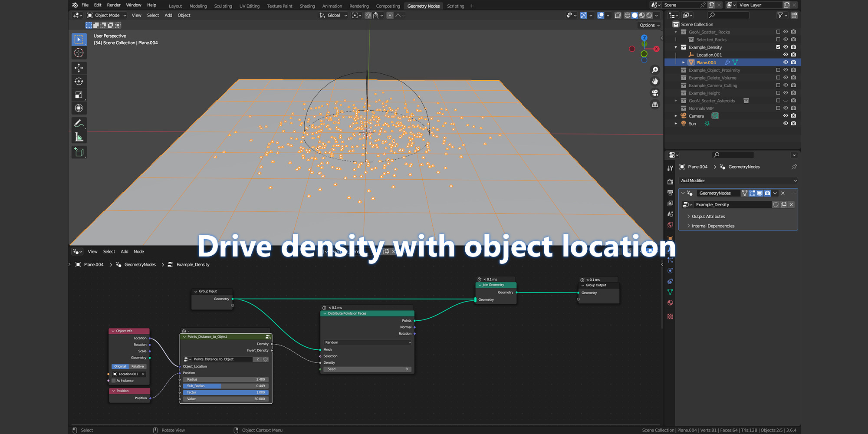Remove the GeometryNodes modifier
868x434 pixels.
783,193
